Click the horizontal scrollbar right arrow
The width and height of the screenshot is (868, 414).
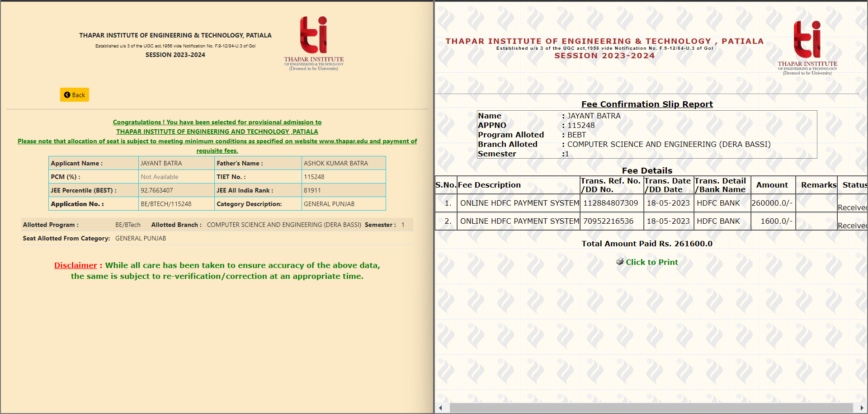[862, 408]
